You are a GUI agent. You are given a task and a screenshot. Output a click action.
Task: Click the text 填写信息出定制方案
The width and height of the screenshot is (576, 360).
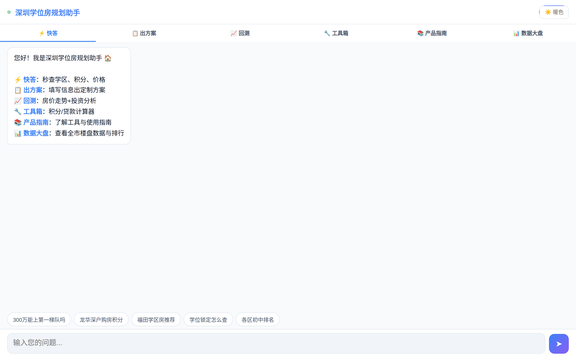click(x=77, y=90)
